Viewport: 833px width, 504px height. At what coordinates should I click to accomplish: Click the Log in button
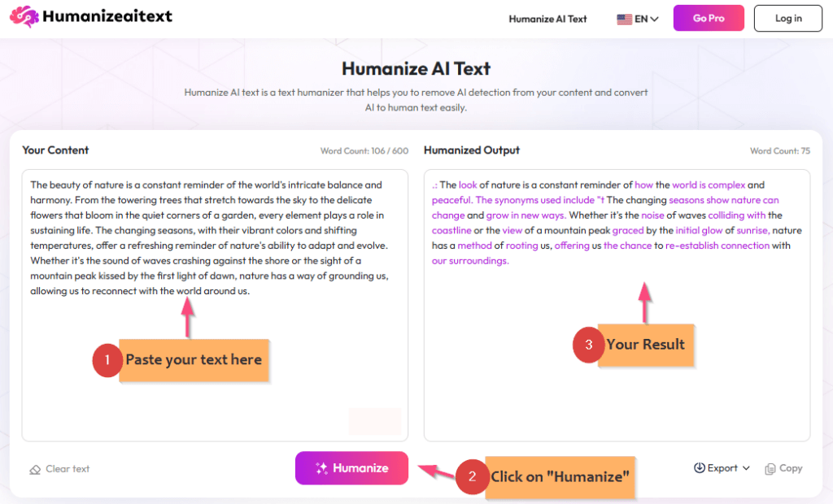[x=787, y=18]
